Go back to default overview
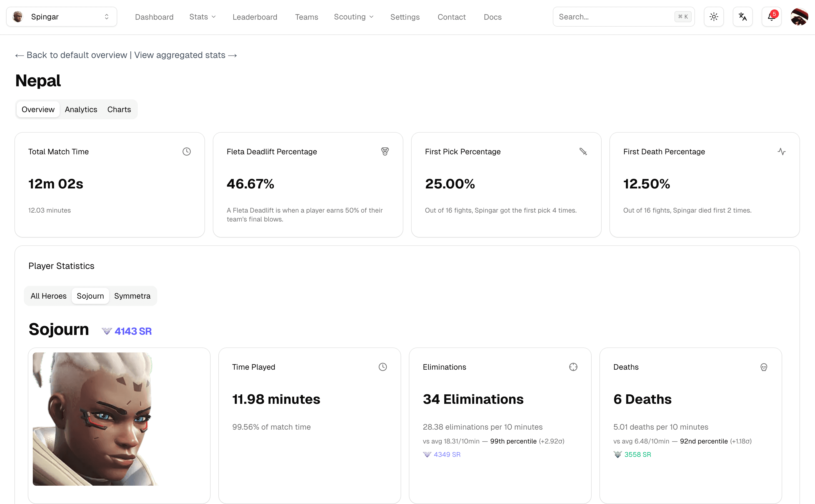The width and height of the screenshot is (815, 504). 71,55
